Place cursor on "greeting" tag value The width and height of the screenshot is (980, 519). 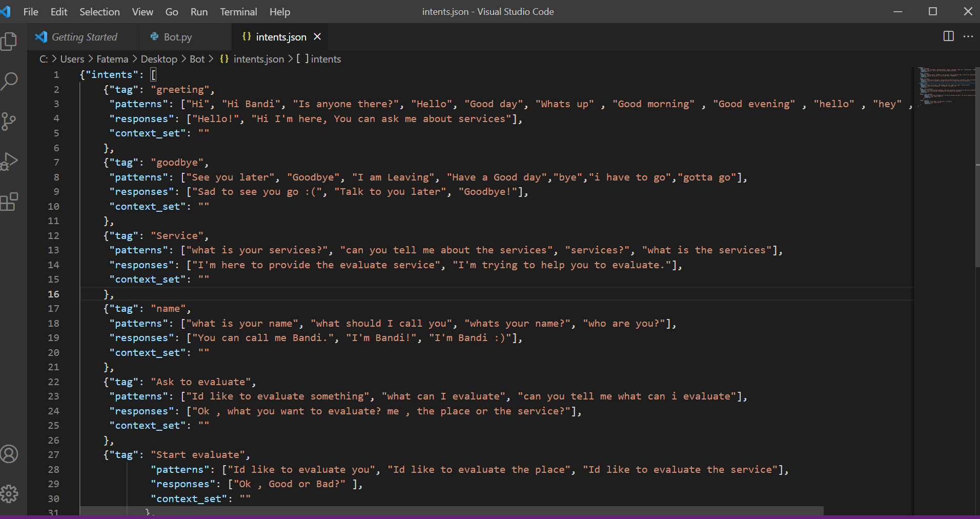tap(180, 90)
